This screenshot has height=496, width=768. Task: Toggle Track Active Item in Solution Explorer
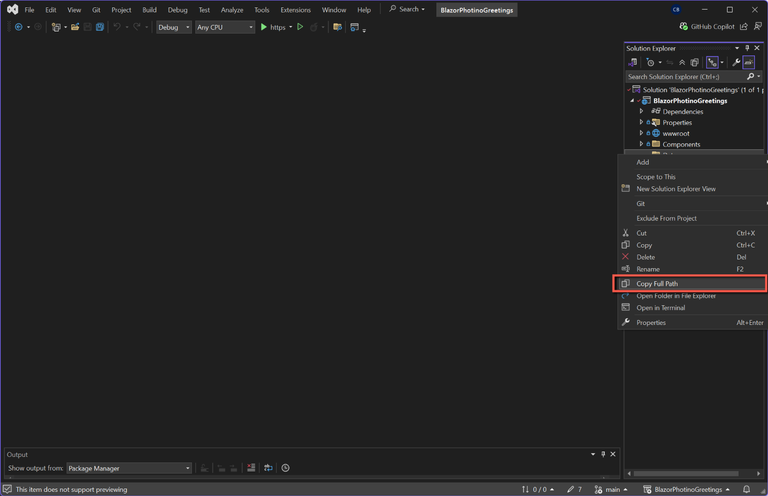point(712,62)
